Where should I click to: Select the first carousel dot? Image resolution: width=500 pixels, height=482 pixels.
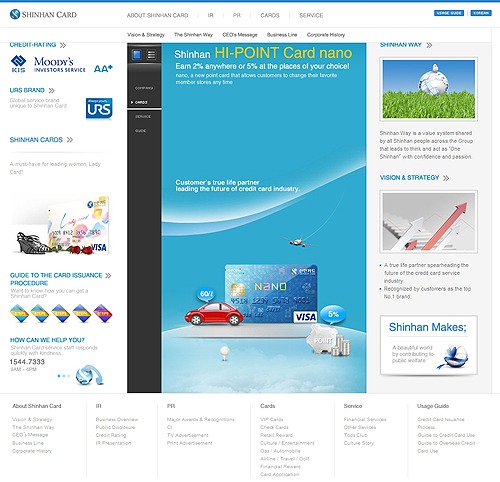tap(59, 376)
